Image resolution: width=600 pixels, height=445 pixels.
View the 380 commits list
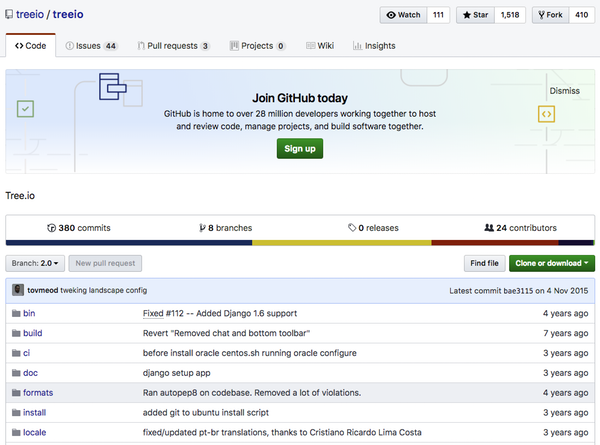click(79, 228)
